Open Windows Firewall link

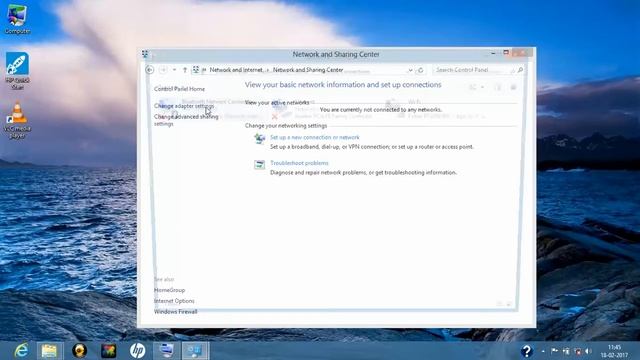coord(176,311)
